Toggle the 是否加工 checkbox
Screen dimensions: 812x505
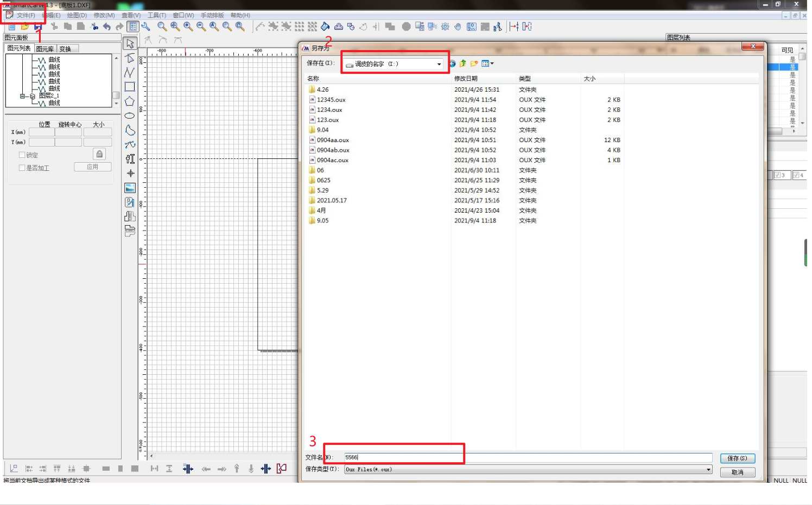(x=22, y=168)
